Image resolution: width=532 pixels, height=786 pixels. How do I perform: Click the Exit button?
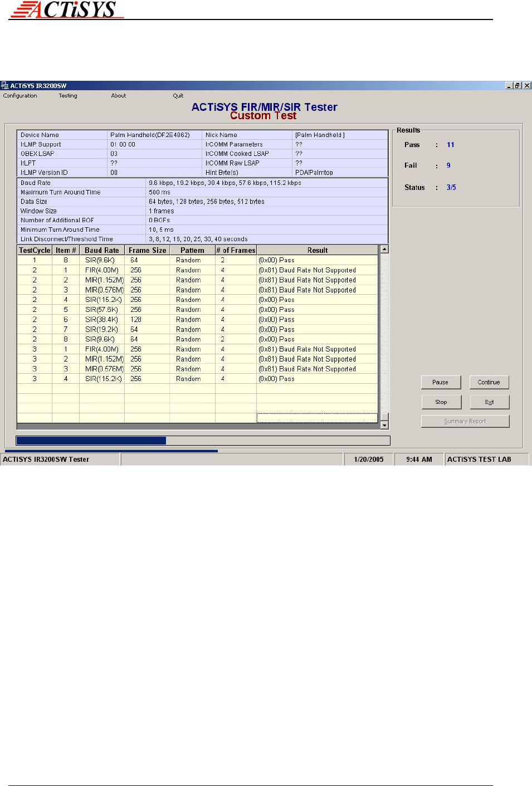pos(489,402)
